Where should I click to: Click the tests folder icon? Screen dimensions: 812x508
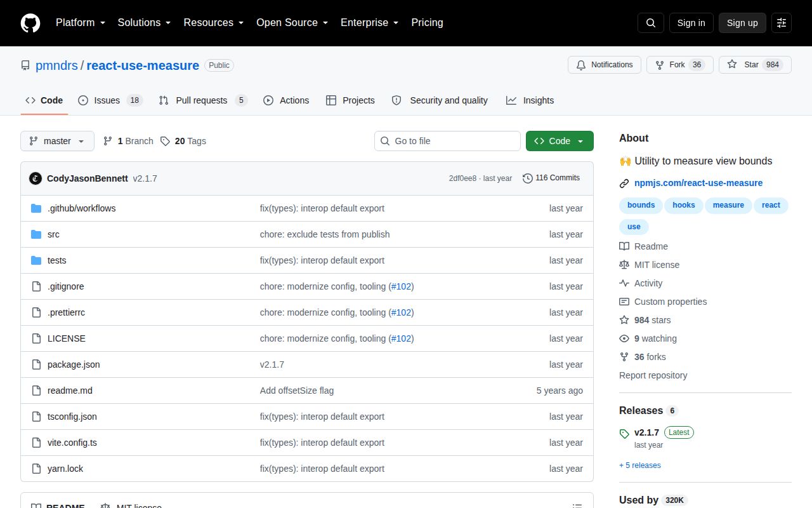coord(36,260)
